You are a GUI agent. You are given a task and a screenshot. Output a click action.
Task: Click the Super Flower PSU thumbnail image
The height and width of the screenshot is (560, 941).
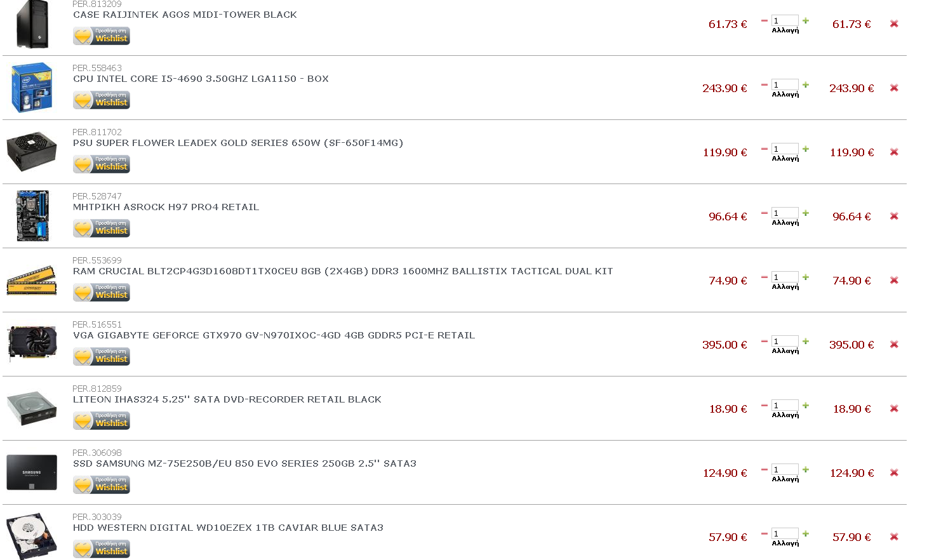32,151
